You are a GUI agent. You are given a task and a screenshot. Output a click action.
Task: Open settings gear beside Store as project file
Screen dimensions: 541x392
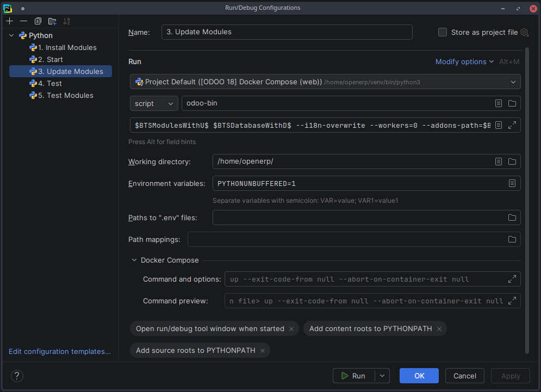[x=525, y=32]
